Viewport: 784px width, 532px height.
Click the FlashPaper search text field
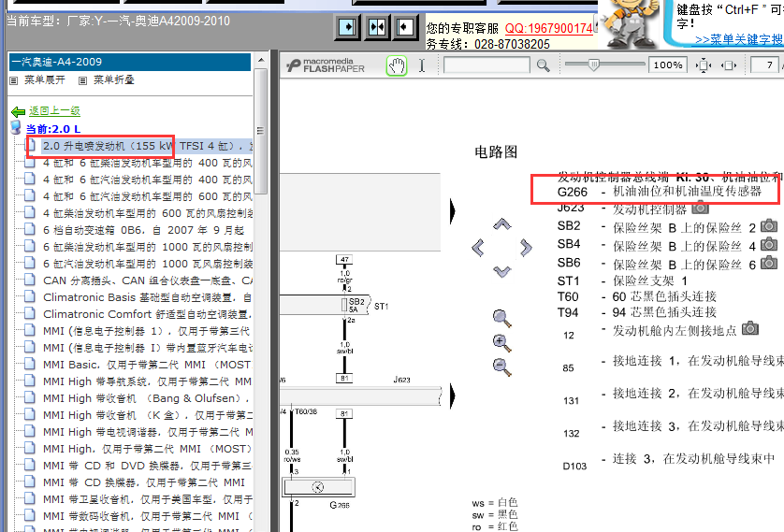pyautogui.click(x=486, y=65)
